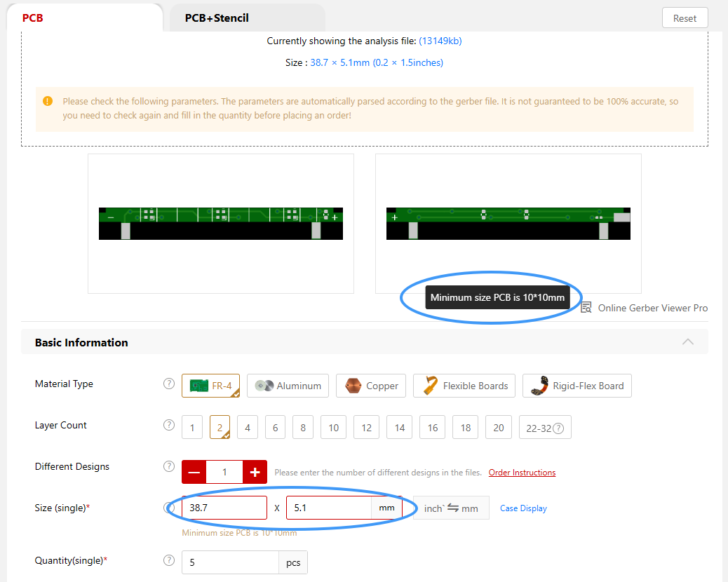
Task: Select Flexible Boards material
Action: tap(464, 386)
